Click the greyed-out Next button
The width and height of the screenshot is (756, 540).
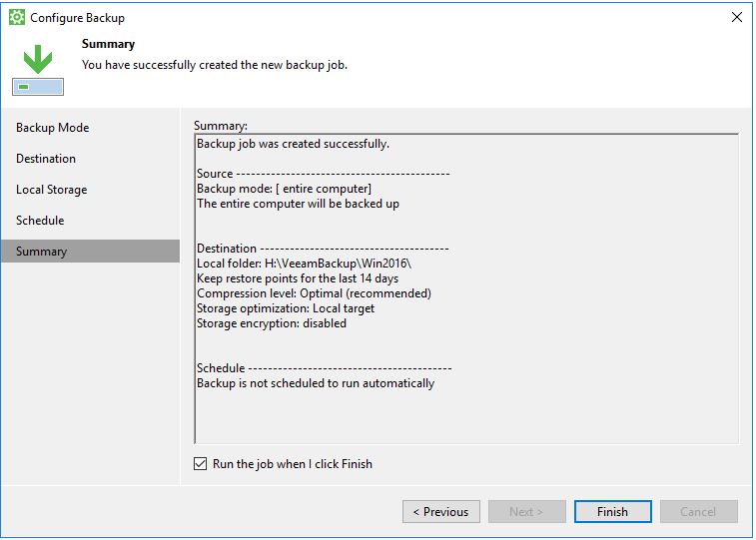527,512
